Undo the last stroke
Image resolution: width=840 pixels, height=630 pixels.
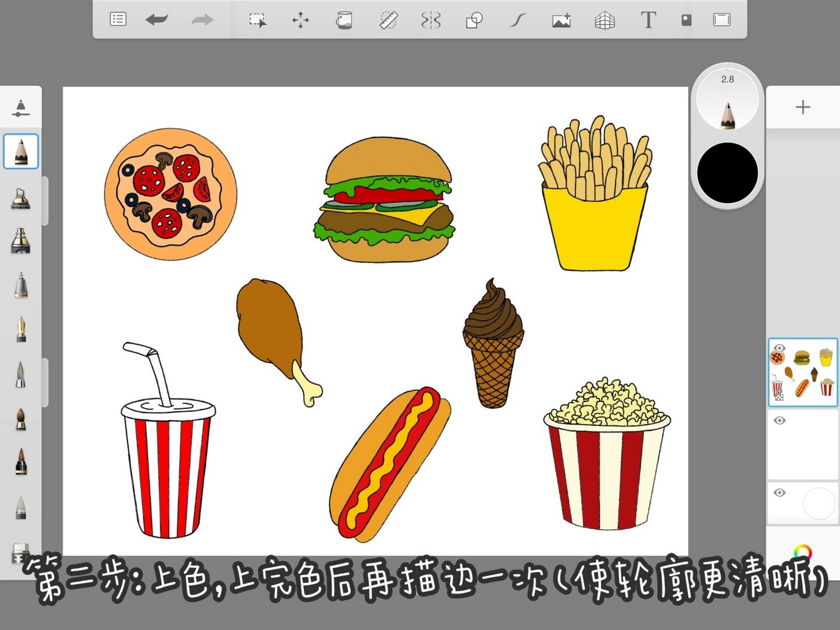point(157,20)
